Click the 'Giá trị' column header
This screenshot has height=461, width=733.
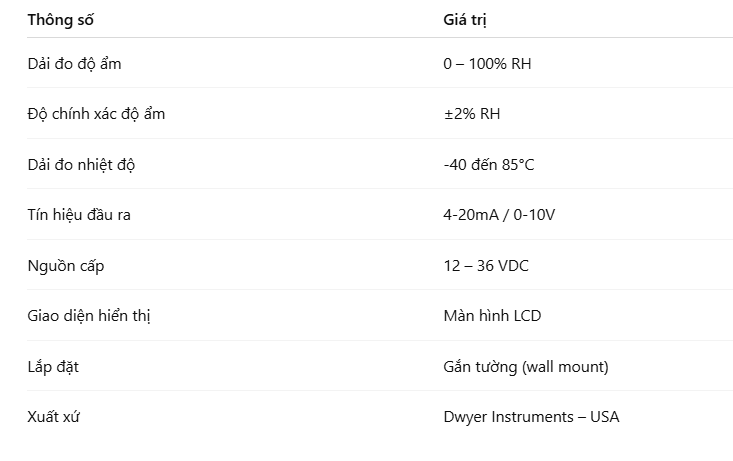(x=465, y=20)
